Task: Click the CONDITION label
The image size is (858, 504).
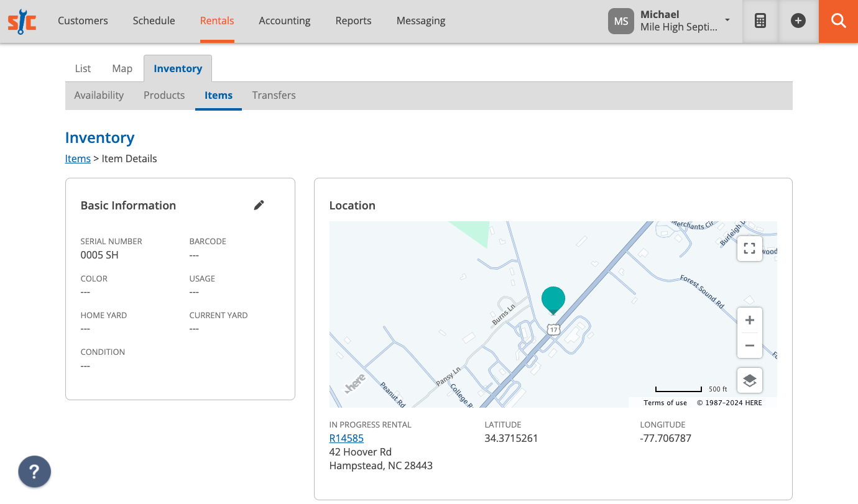Action: pos(103,352)
